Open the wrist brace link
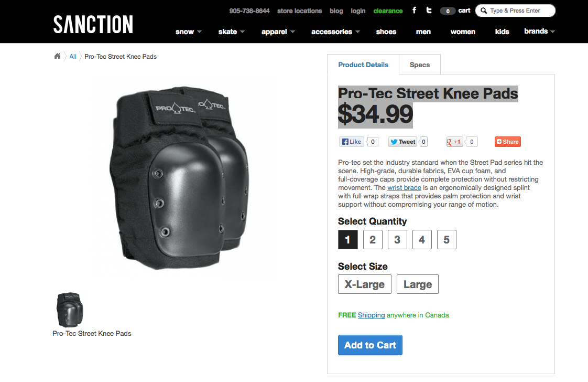This screenshot has width=588, height=382. coord(404,188)
